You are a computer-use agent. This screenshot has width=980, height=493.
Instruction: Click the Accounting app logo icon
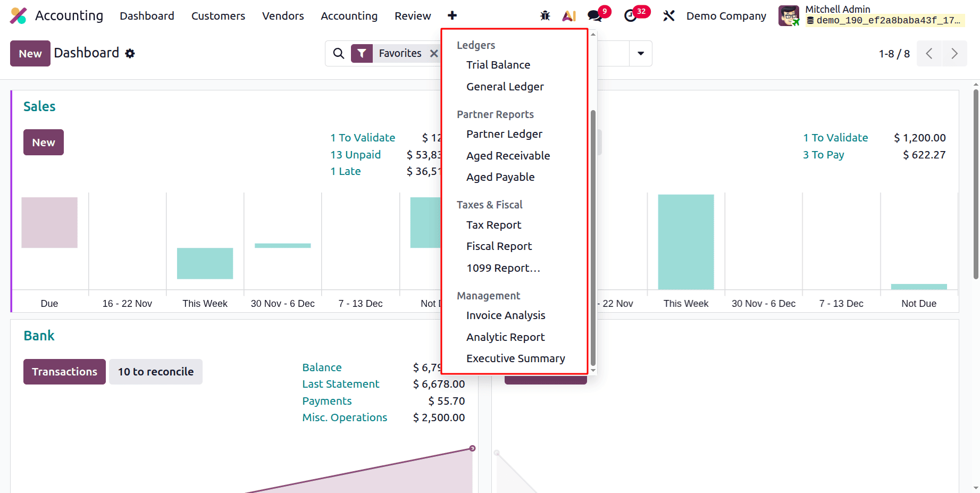tap(19, 15)
